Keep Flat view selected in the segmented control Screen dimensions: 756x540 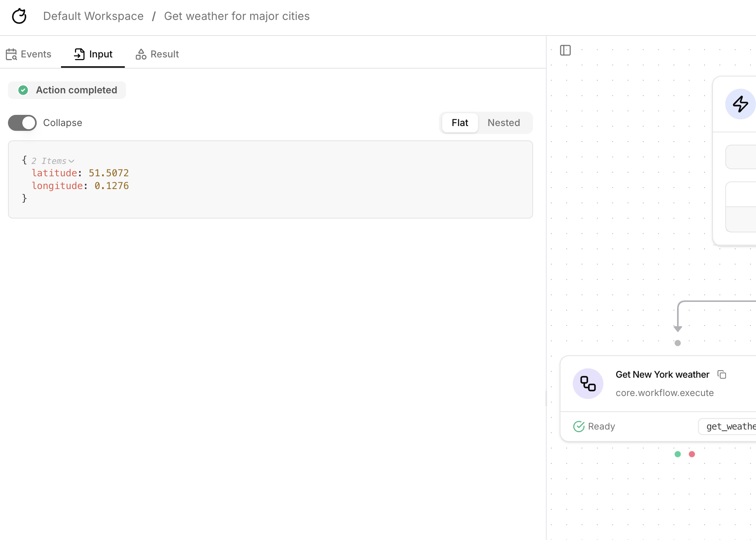[459, 122]
